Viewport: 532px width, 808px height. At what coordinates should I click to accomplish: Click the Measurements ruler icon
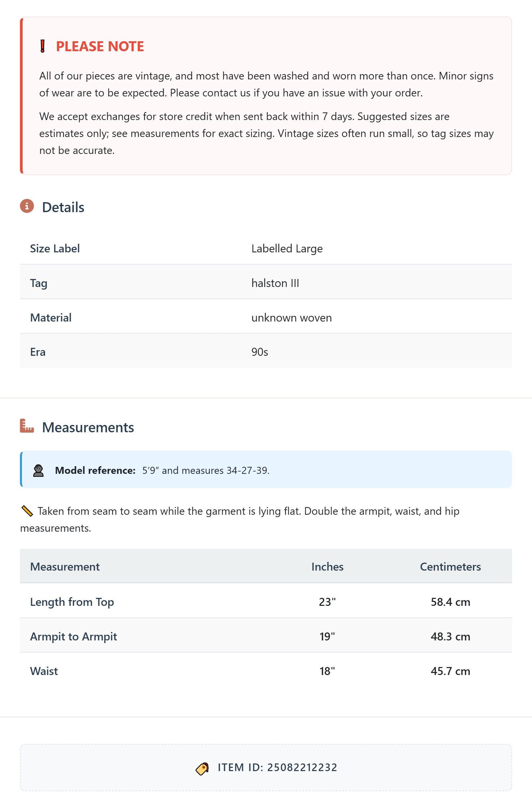coord(27,426)
